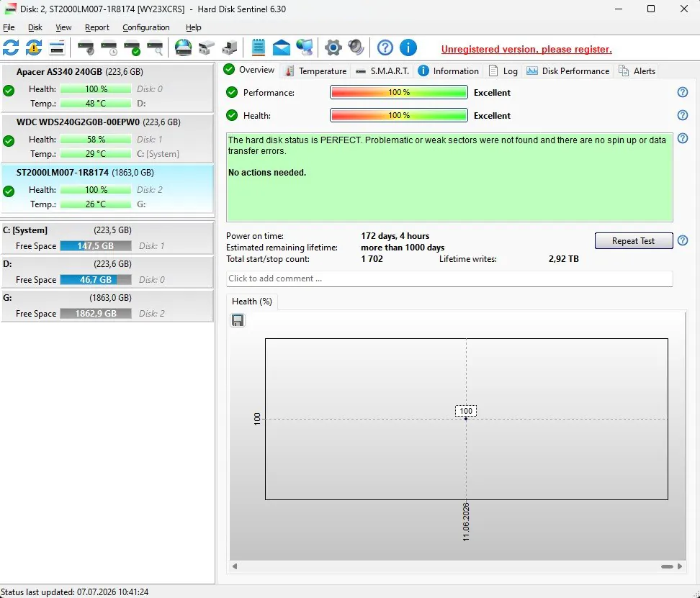This screenshot has height=598, width=700.
Task: Open the Disk menu
Action: point(35,27)
